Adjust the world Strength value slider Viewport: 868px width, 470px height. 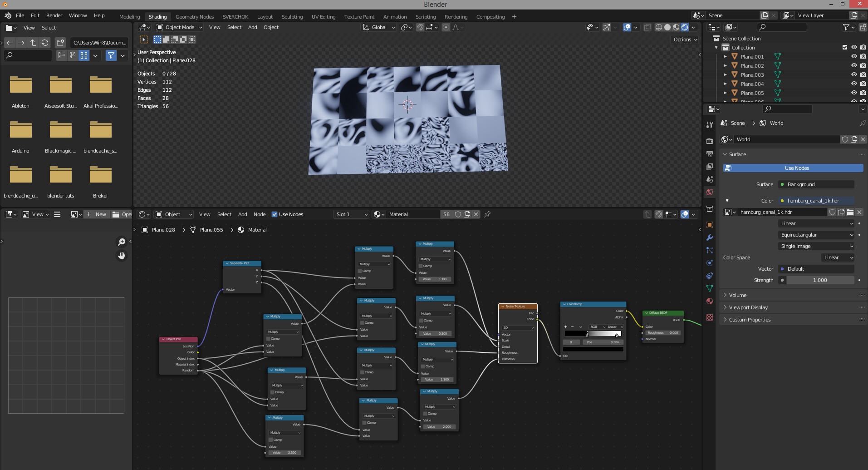point(820,280)
